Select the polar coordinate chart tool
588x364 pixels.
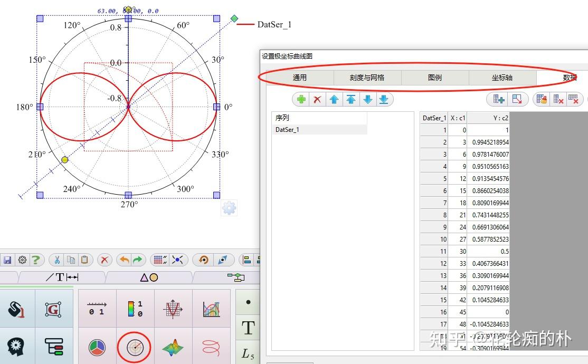[135, 348]
